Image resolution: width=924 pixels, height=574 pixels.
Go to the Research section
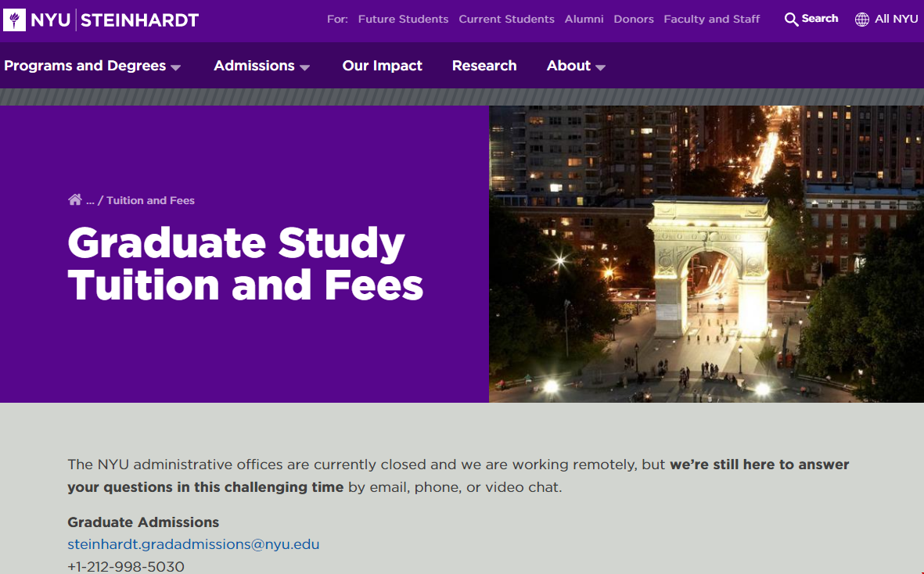(484, 66)
